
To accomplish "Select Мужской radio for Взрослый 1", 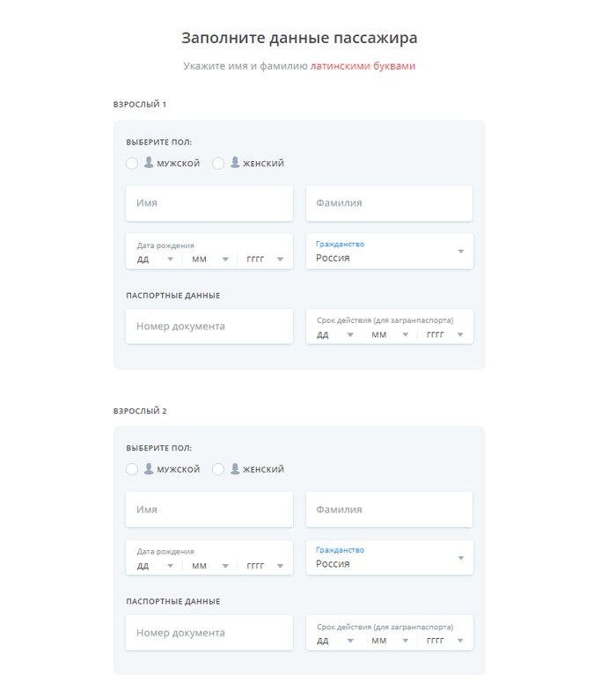I will [132, 163].
